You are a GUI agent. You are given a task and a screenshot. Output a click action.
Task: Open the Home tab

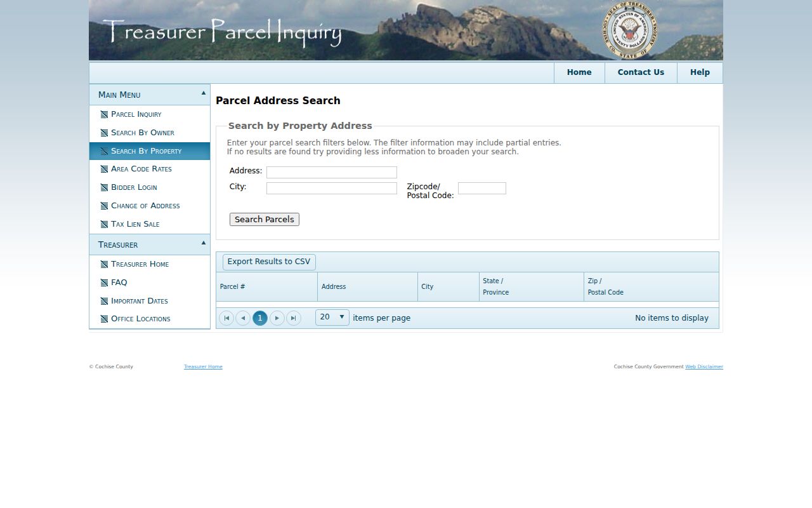[579, 72]
